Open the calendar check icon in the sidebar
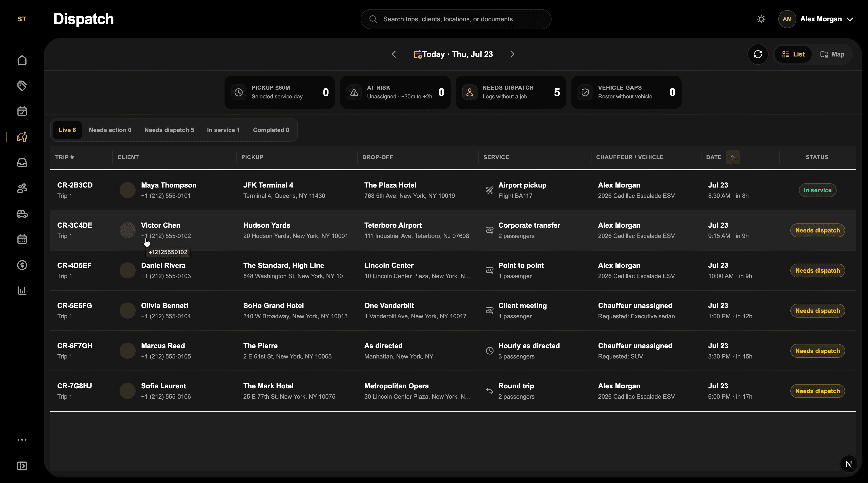868x483 pixels. click(x=22, y=111)
